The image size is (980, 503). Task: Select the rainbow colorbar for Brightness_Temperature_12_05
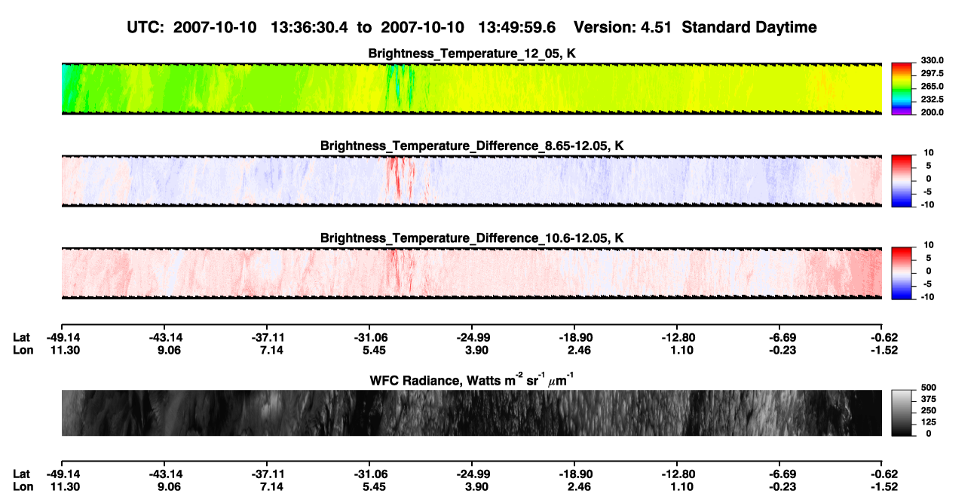click(901, 89)
